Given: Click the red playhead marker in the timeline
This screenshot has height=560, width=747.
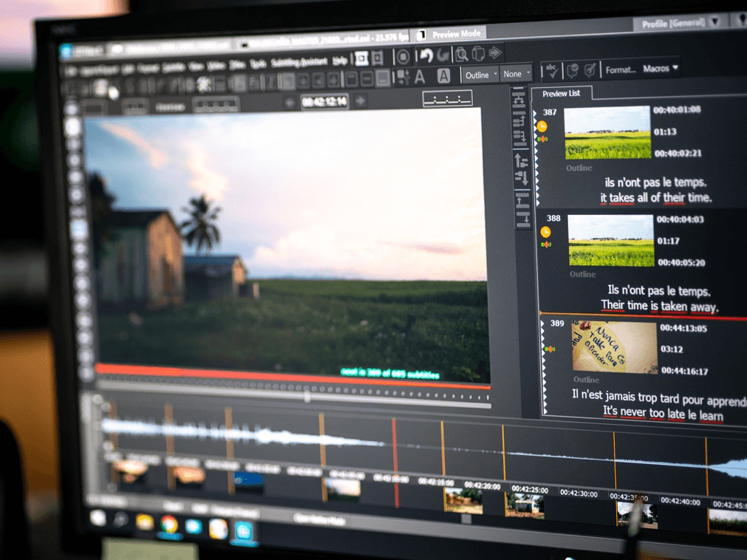Looking at the screenshot, I should point(395,462).
